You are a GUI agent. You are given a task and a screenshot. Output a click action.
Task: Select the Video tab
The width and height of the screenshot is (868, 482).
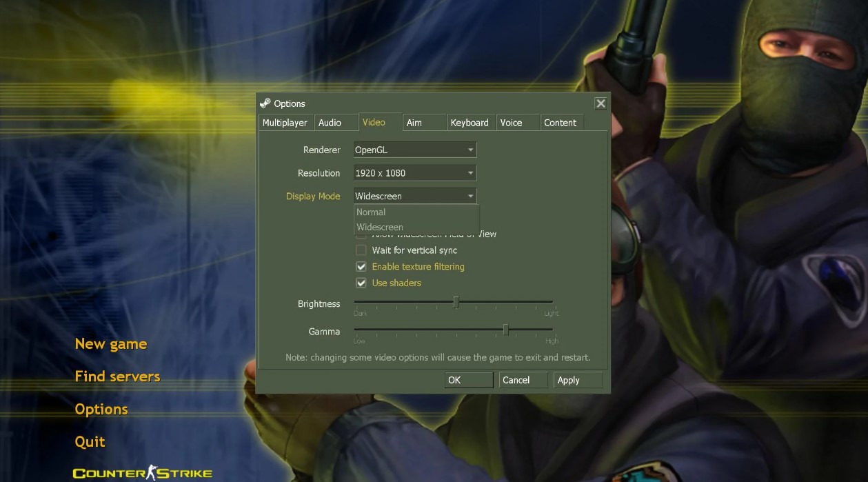pos(380,122)
